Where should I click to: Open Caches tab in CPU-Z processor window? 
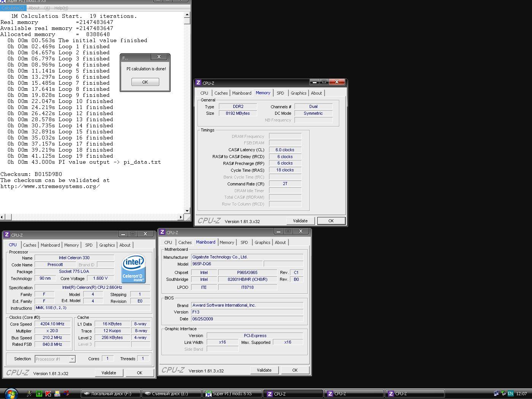click(30, 245)
